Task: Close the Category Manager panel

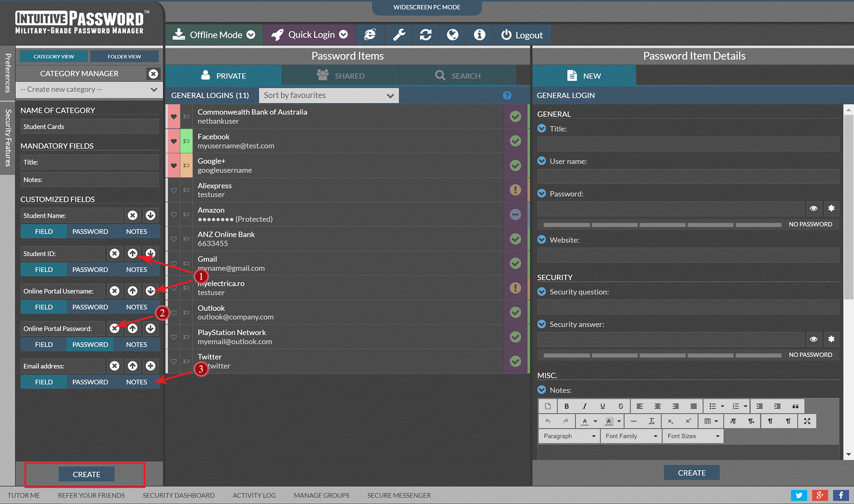Action: pyautogui.click(x=153, y=73)
